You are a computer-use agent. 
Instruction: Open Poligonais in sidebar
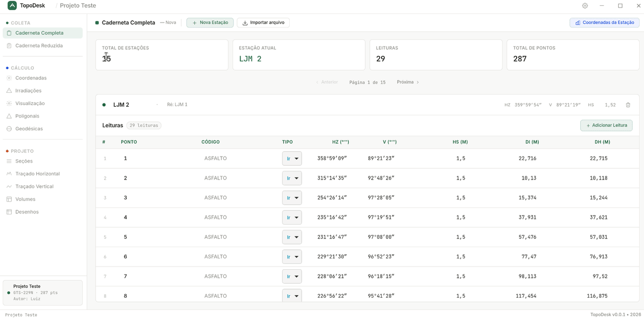point(43,116)
